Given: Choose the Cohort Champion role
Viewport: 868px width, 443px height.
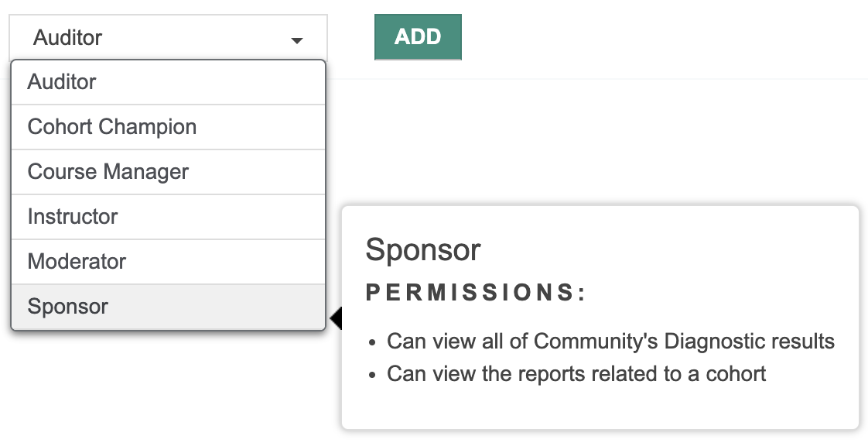Looking at the screenshot, I should tap(168, 127).
